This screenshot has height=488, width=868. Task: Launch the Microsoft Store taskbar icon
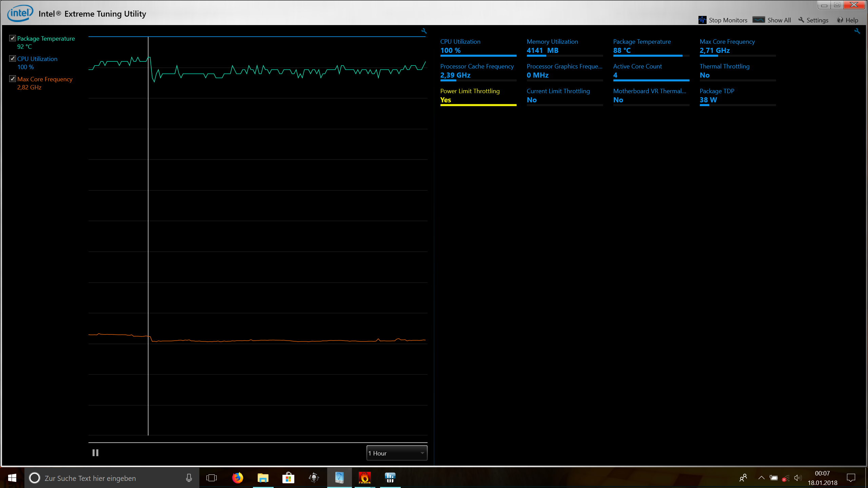pos(288,478)
